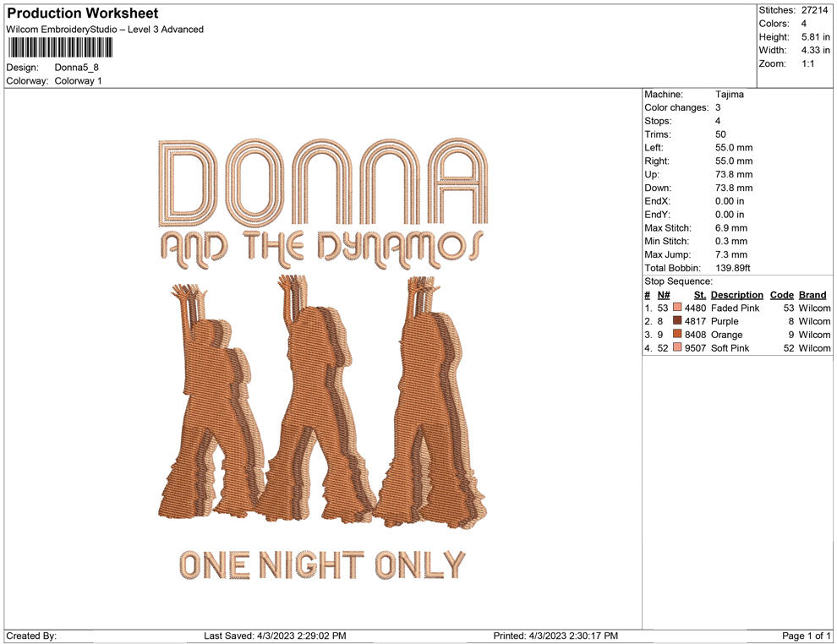
Task: Click the ONE NIGHT ONLY embroidered text
Action: [x=322, y=565]
